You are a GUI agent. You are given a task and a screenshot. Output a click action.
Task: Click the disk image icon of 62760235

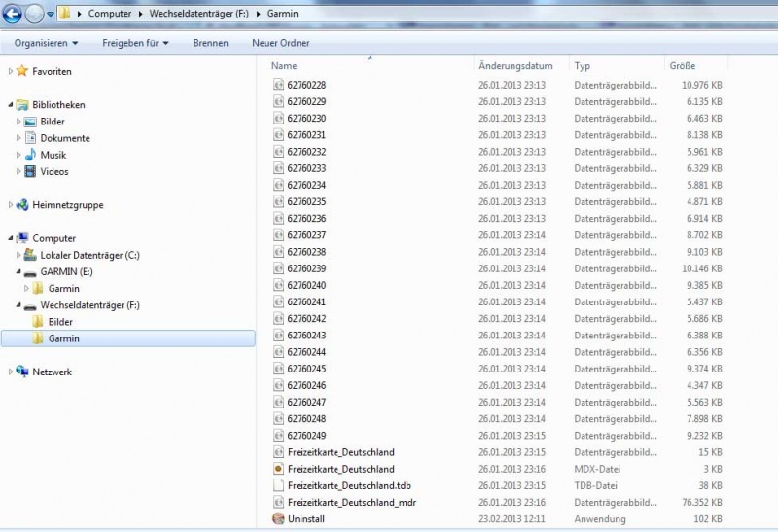278,201
